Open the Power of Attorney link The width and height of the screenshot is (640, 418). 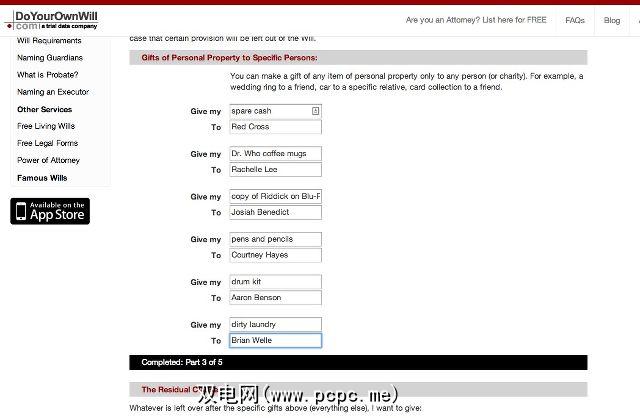(48, 160)
